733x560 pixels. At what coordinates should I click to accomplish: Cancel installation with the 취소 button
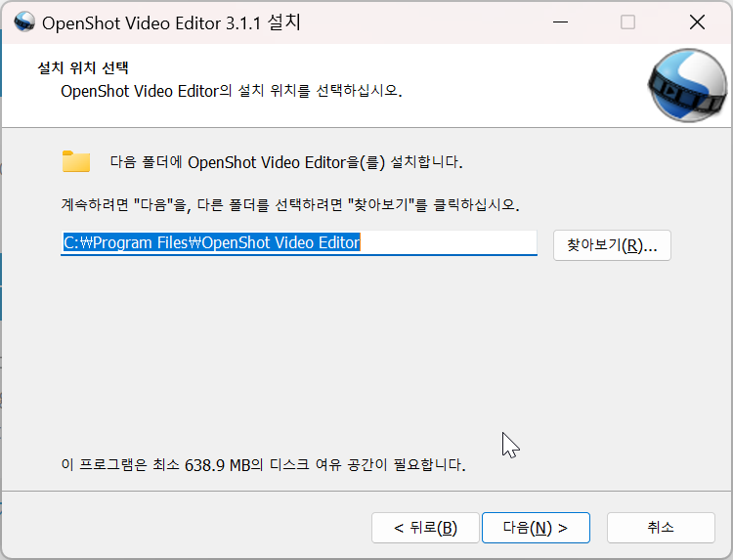tap(661, 528)
